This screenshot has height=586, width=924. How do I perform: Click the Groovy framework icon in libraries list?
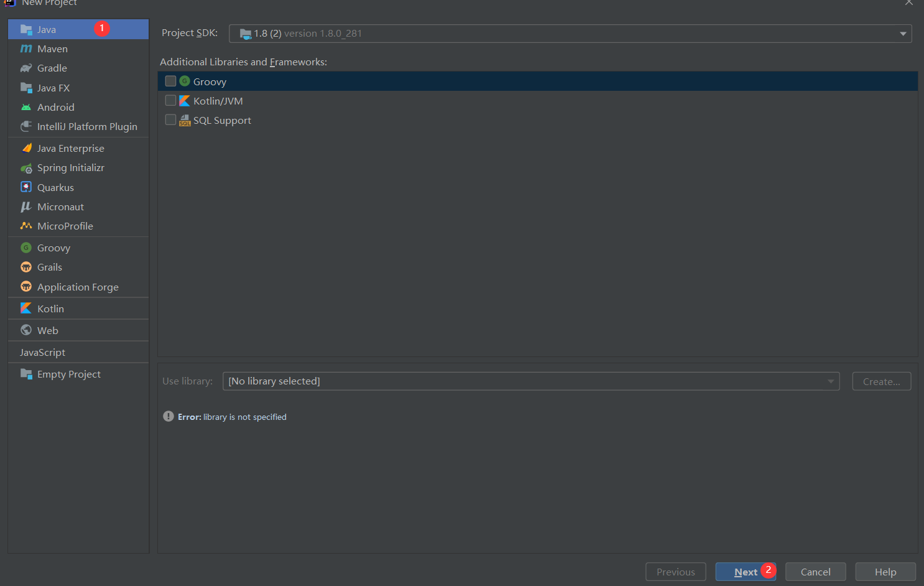185,81
